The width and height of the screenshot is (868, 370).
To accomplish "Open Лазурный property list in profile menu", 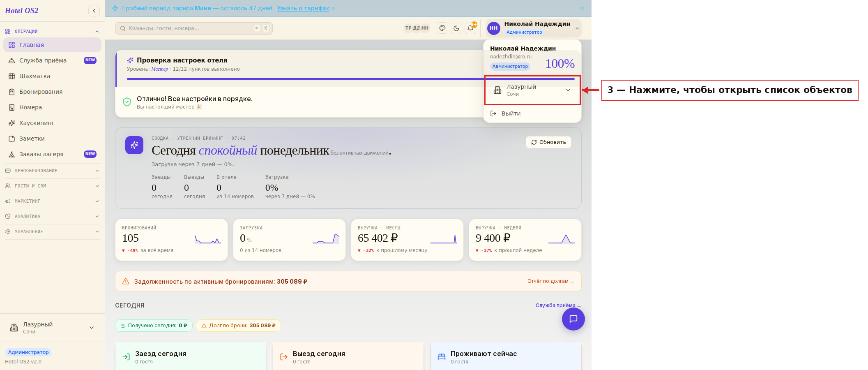I will click(x=532, y=90).
